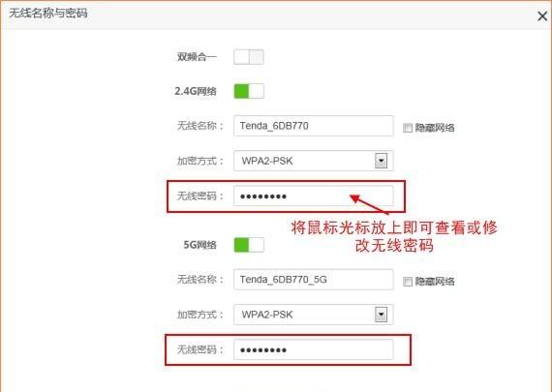Click the 2.4G 无线密码 field

click(314, 196)
